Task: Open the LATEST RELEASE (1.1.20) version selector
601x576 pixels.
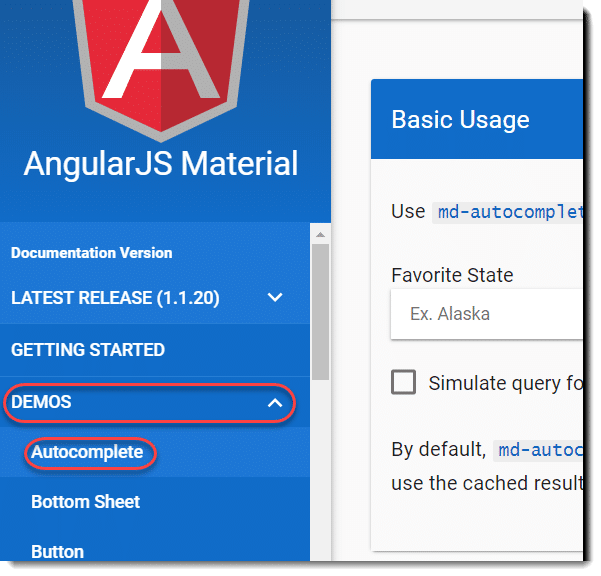Action: click(x=154, y=298)
